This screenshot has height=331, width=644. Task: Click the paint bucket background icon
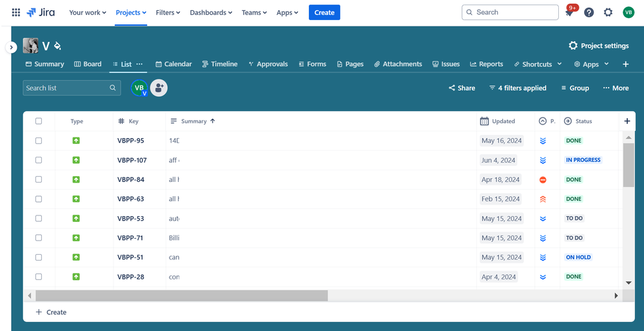point(57,46)
